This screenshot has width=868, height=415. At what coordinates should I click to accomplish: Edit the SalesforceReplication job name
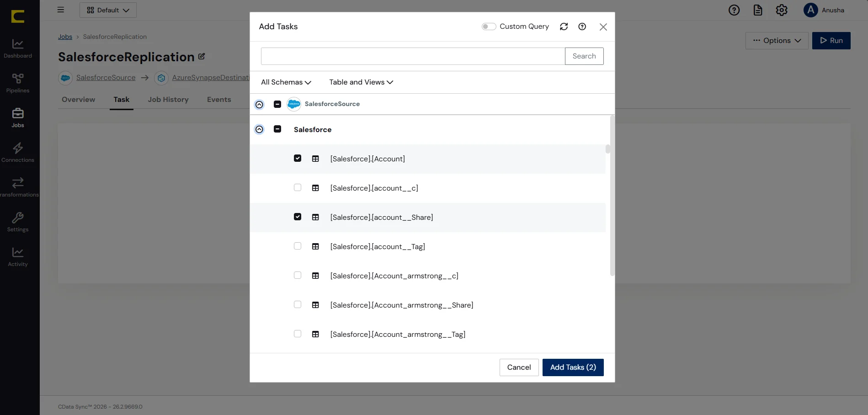[x=202, y=57]
